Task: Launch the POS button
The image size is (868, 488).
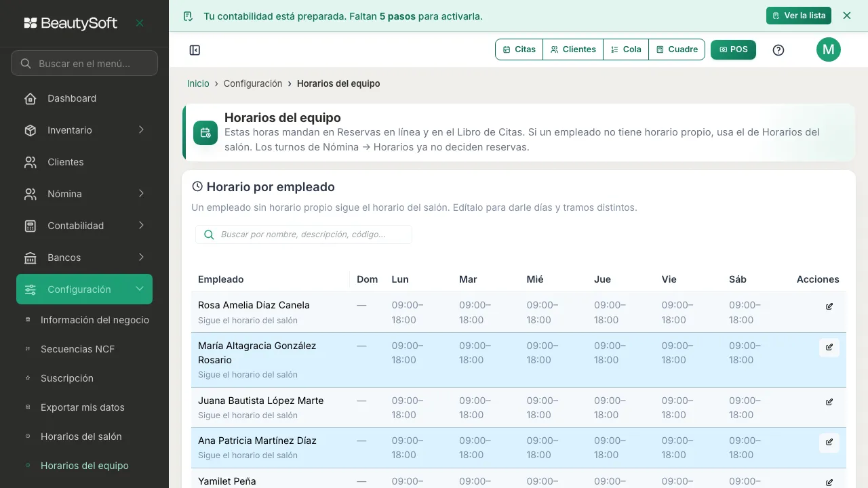Action: (x=733, y=49)
